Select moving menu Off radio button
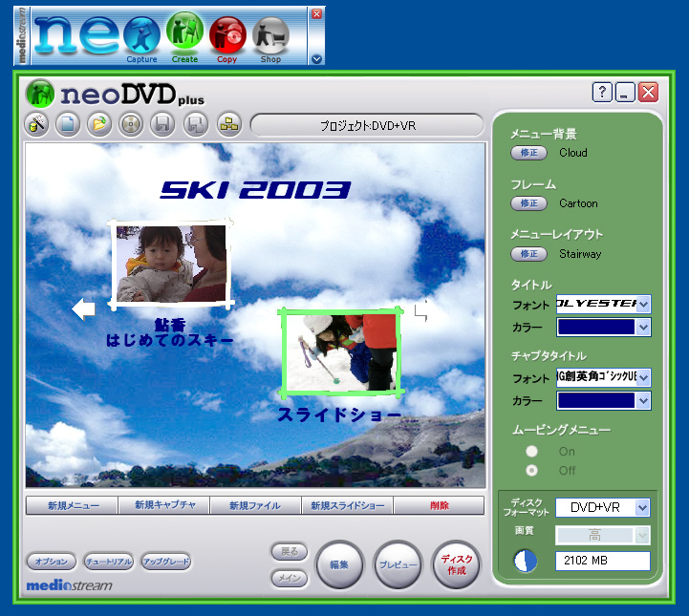 pos(531,470)
